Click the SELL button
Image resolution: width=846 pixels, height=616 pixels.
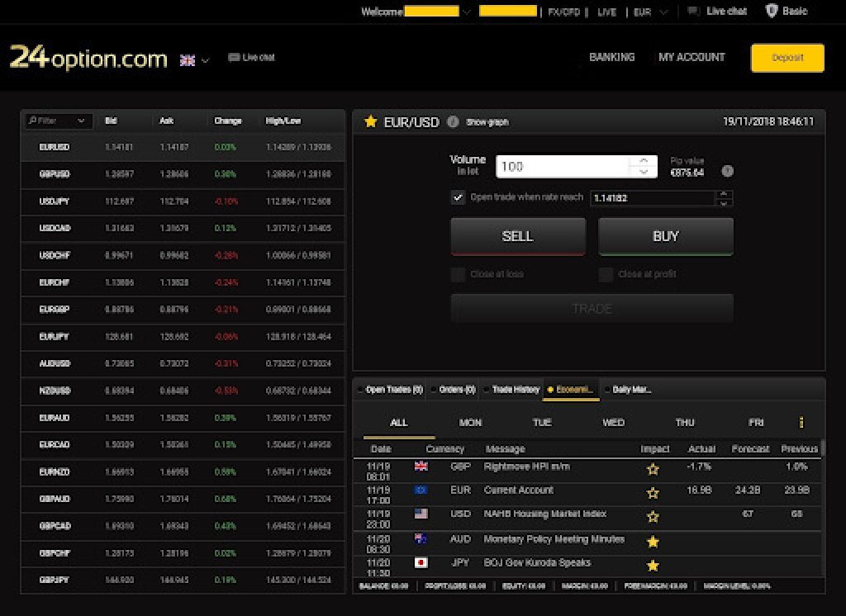518,236
